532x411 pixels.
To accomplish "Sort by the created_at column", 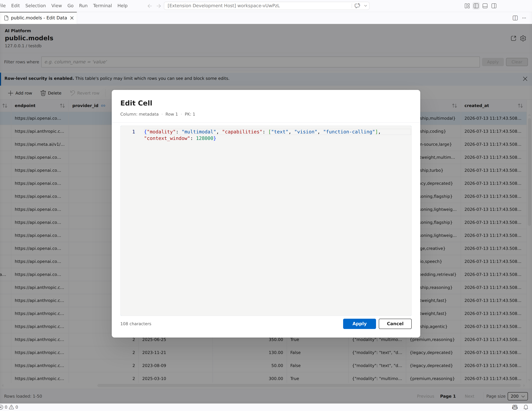I will point(520,106).
